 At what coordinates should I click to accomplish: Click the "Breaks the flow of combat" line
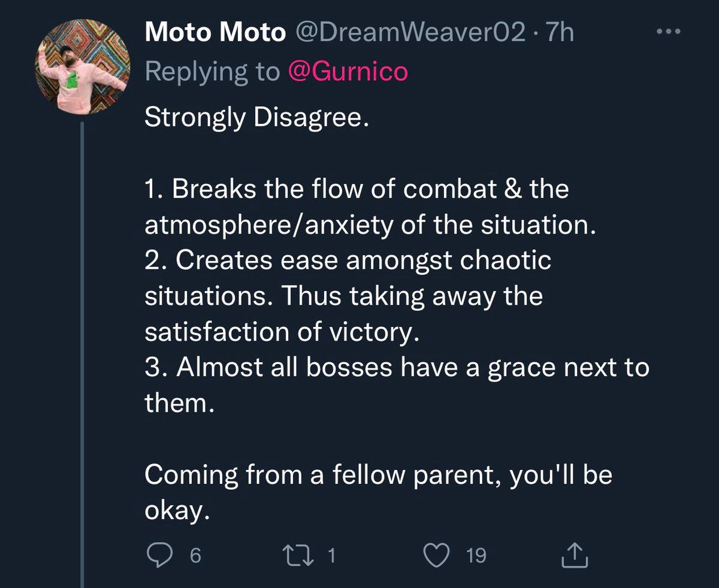[357, 190]
